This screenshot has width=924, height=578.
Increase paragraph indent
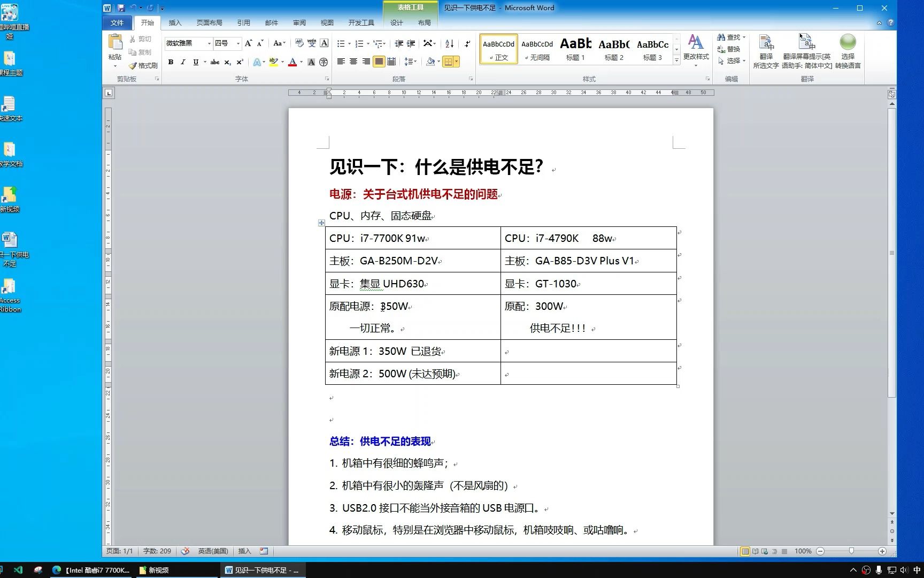(411, 43)
